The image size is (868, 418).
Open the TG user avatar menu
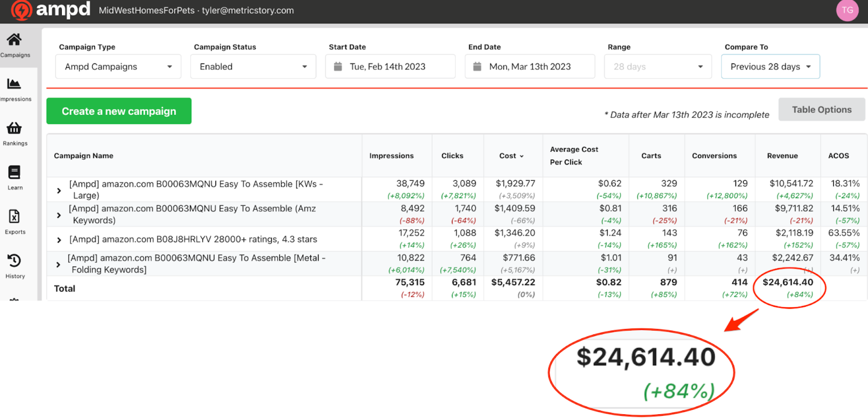[x=847, y=10]
